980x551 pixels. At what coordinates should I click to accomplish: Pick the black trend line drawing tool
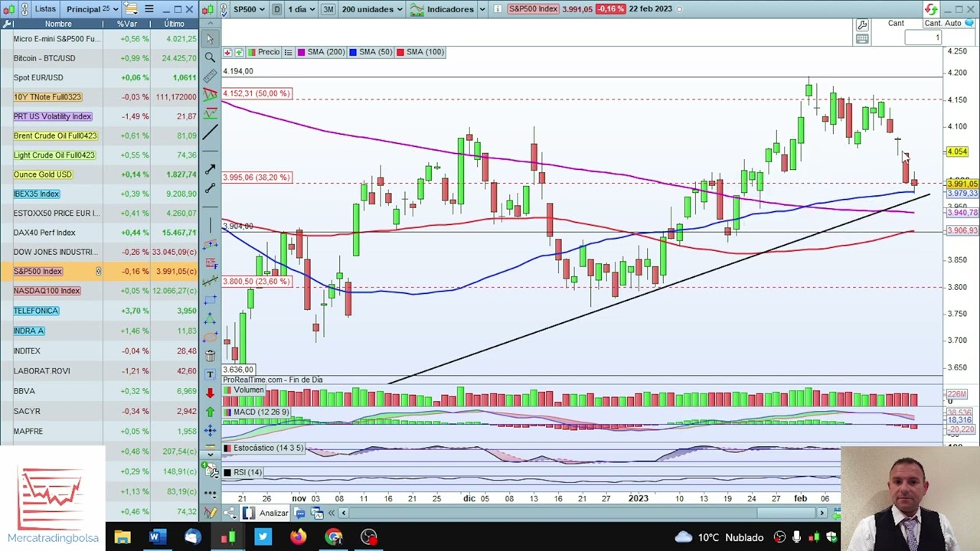click(210, 133)
